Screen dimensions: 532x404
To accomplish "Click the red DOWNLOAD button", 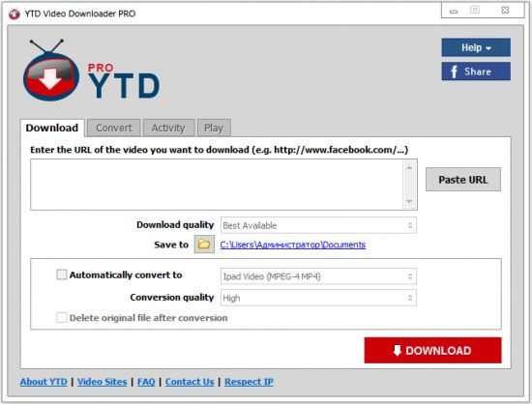I will [433, 350].
